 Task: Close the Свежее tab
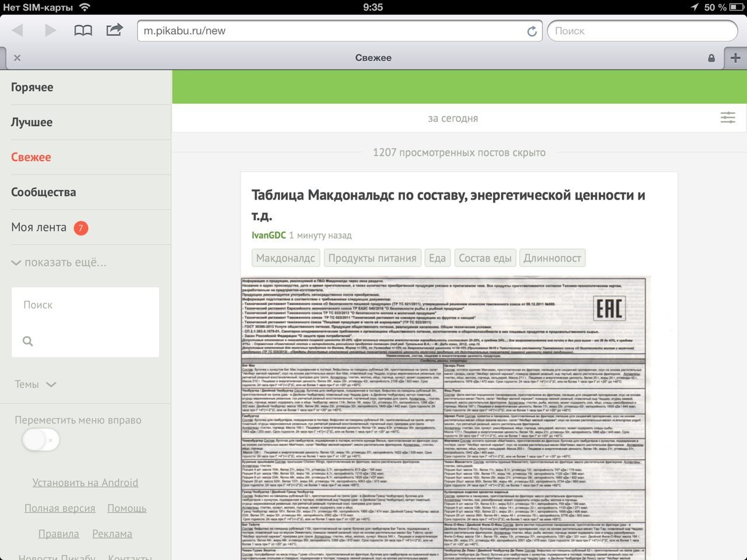coord(17,58)
